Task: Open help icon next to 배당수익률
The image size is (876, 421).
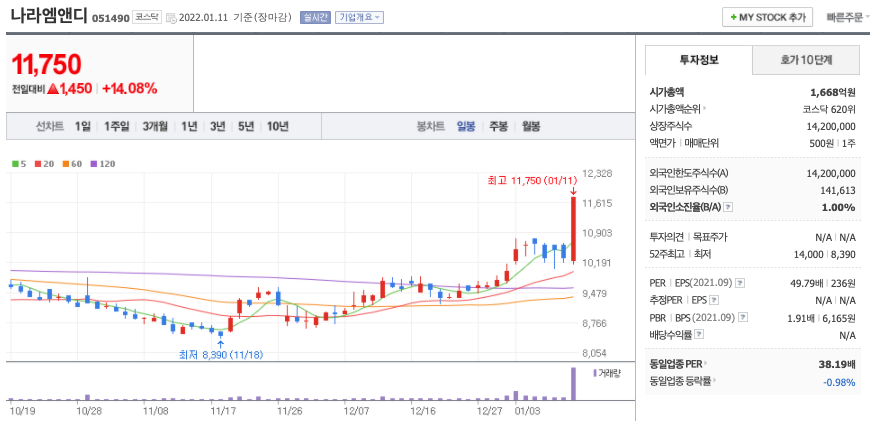Action: 699,334
